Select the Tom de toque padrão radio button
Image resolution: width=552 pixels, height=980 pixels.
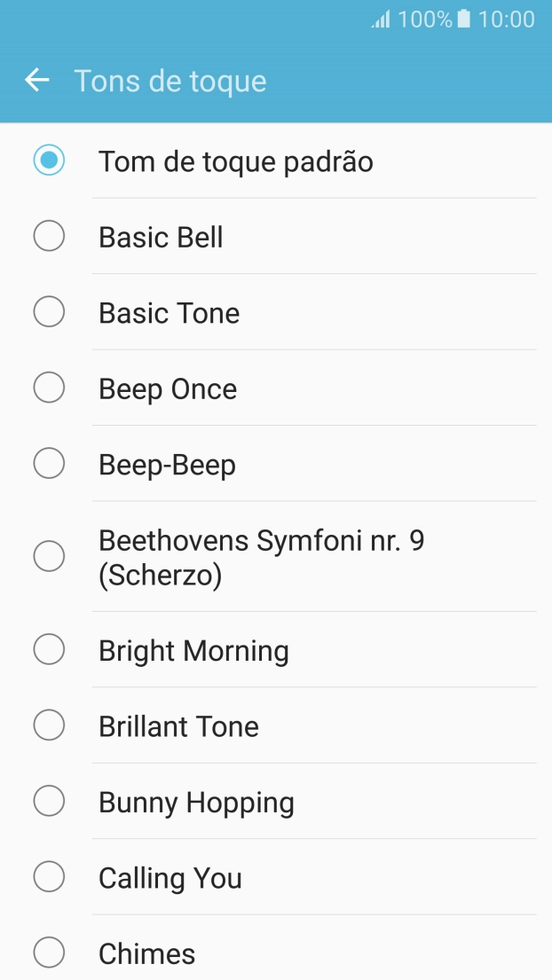[x=49, y=161]
